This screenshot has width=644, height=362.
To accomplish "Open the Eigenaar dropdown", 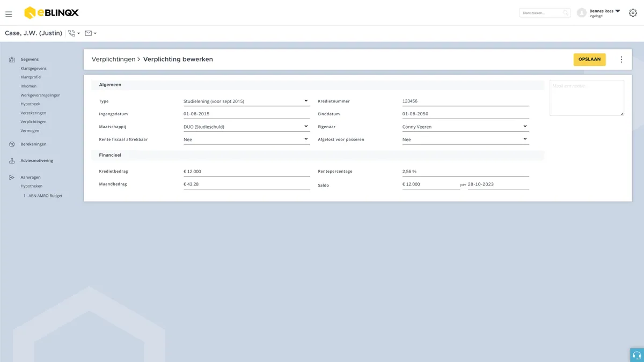I will 466,127.
